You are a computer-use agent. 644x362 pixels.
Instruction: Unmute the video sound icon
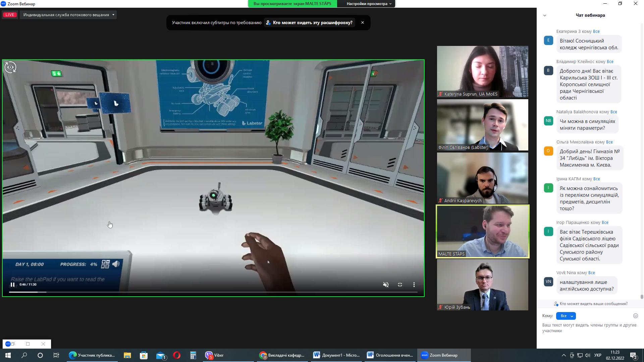pyautogui.click(x=386, y=285)
